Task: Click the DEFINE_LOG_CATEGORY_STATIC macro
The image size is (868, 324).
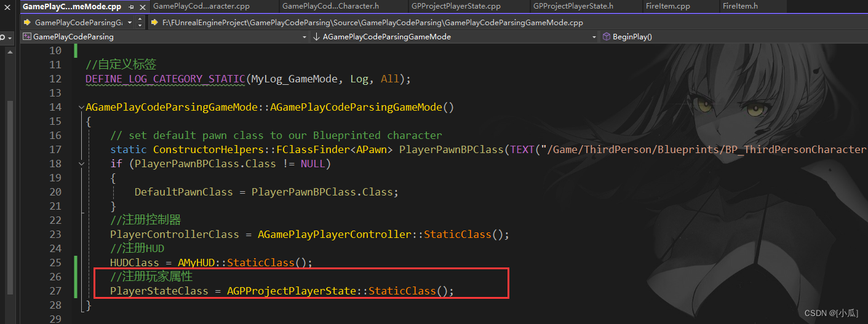Action: click(165, 79)
